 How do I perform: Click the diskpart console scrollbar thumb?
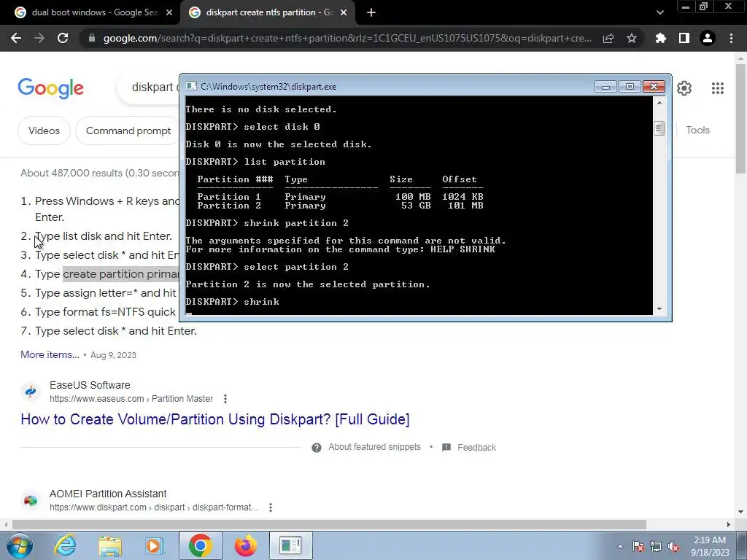point(659,128)
